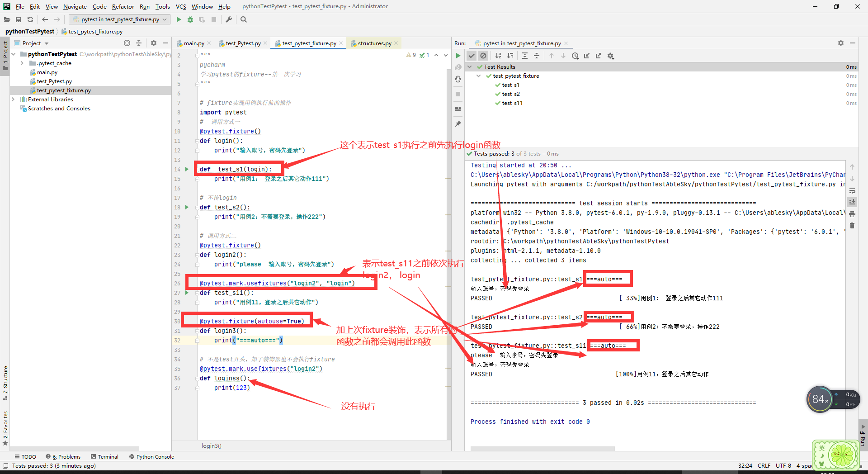Select test_s11 in the test results tree

pyautogui.click(x=512, y=103)
